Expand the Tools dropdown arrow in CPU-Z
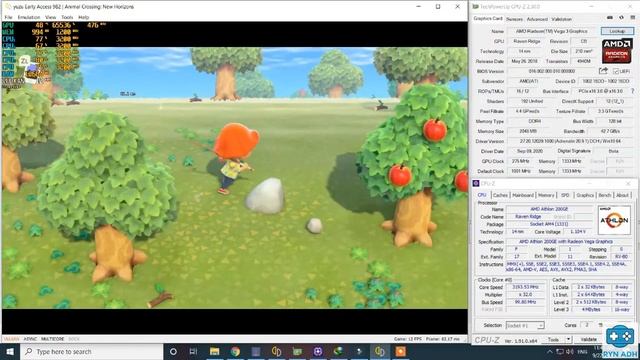This screenshot has height=360, width=640. click(569, 340)
